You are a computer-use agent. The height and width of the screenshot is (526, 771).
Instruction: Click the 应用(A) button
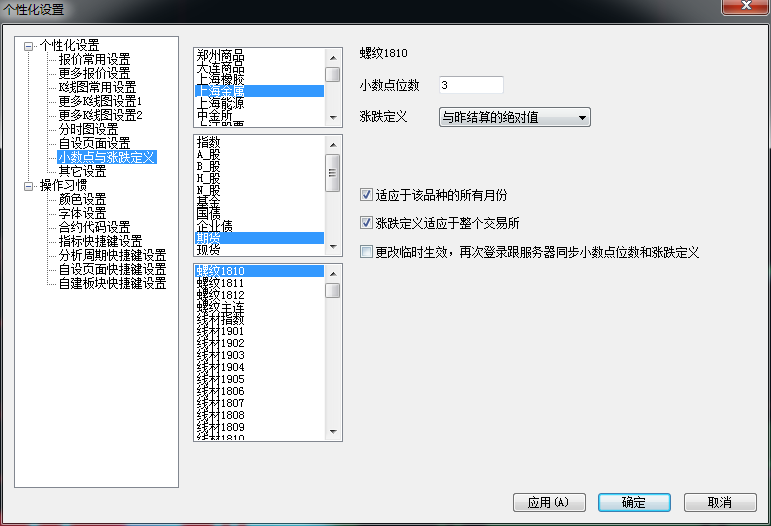(x=547, y=502)
